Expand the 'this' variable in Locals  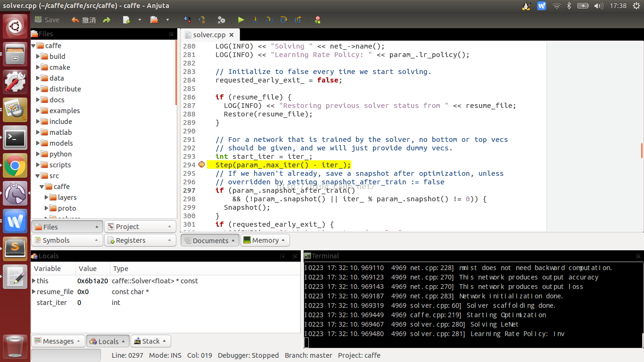coord(33,281)
